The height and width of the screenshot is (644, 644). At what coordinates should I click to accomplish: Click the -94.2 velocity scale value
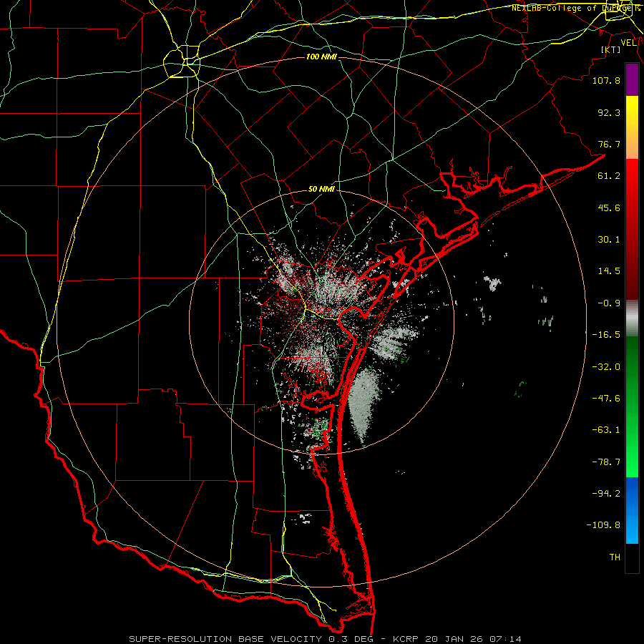[x=606, y=494]
